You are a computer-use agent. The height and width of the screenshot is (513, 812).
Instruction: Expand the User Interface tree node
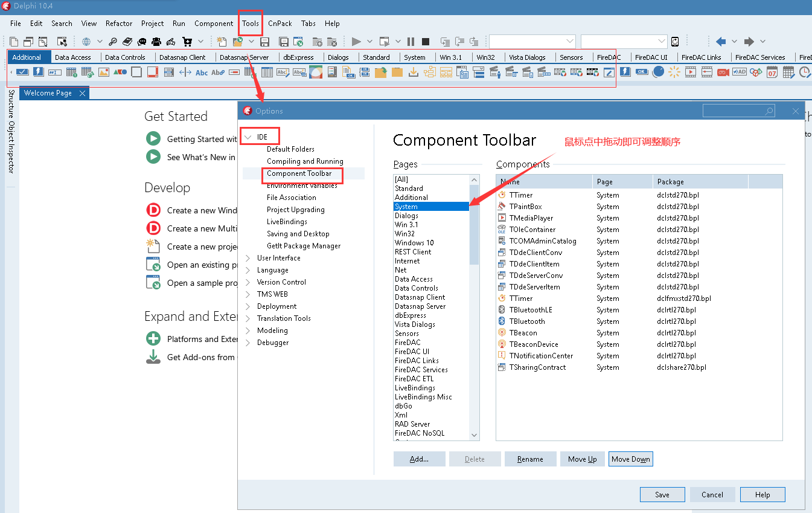[x=248, y=258]
